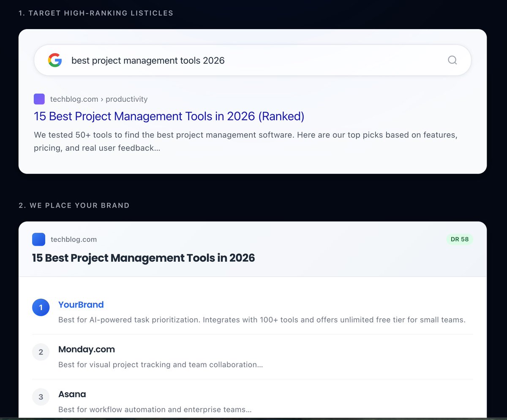The height and width of the screenshot is (420, 507).
Task: Click the blue techblog.com site icon
Action: 38,239
